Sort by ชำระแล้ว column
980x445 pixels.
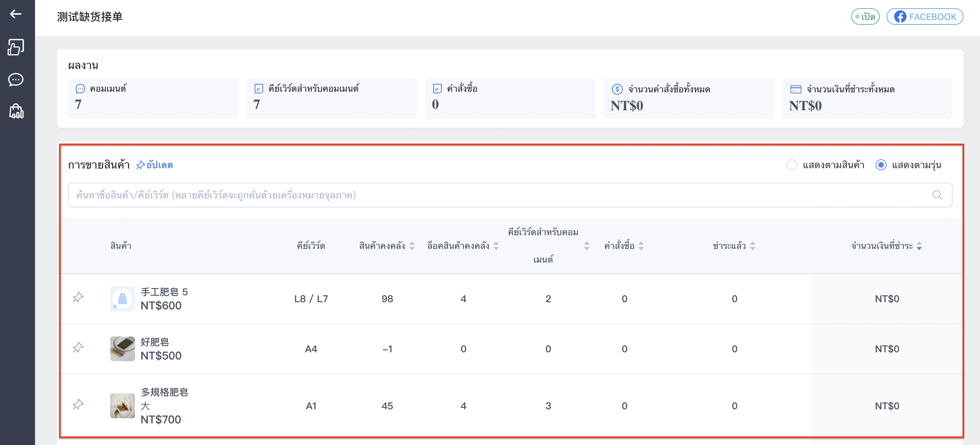pyautogui.click(x=752, y=246)
